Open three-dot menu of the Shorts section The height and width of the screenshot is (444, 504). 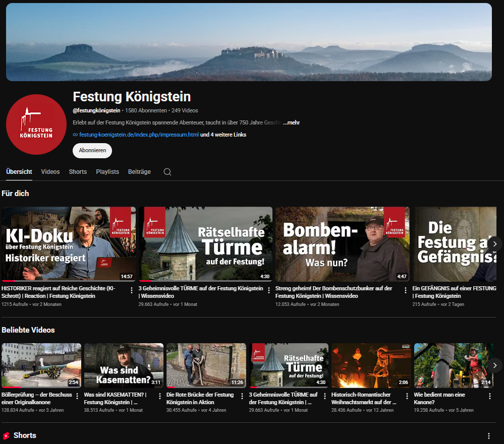(488, 435)
